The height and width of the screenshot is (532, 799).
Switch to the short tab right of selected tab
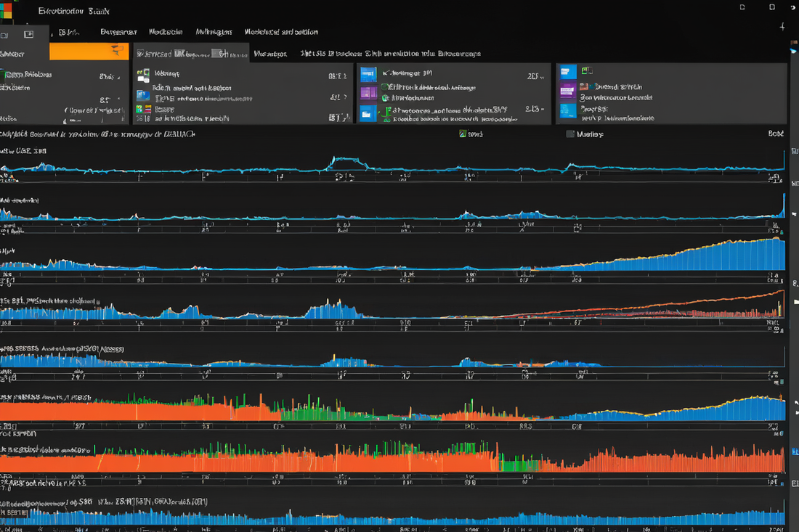tap(270, 54)
